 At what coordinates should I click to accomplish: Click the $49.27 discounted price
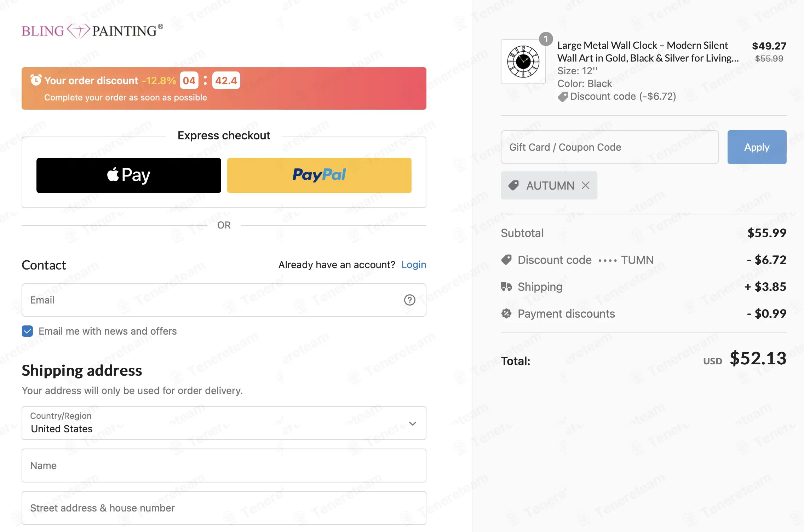(x=769, y=46)
